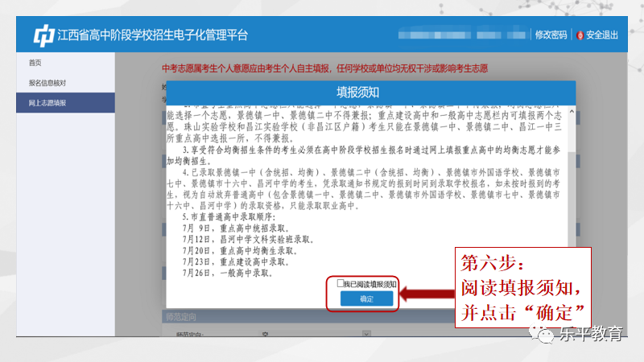Click the platform logo icon in header

pyautogui.click(x=43, y=35)
